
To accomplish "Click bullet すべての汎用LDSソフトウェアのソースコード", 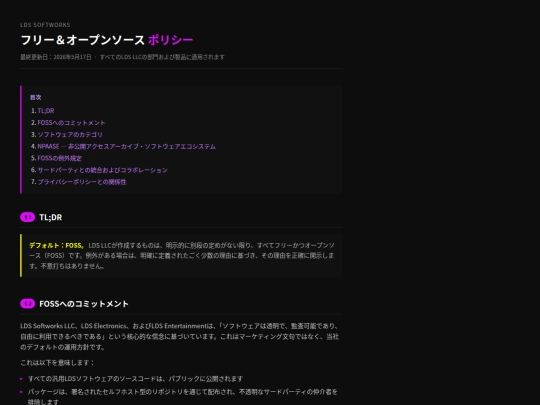I will pos(135,379).
